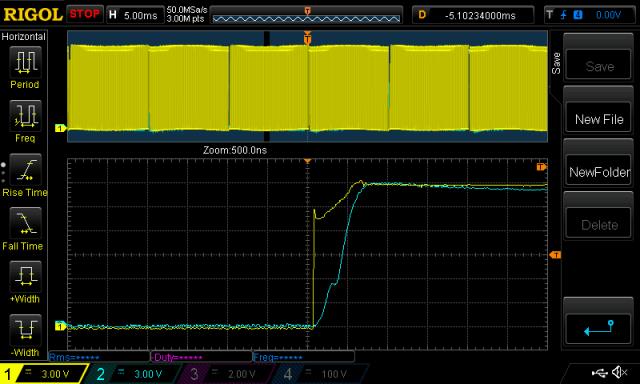Screen dimensions: 640x384
Task: Select the +Width measurement icon
Action: (x=25, y=277)
